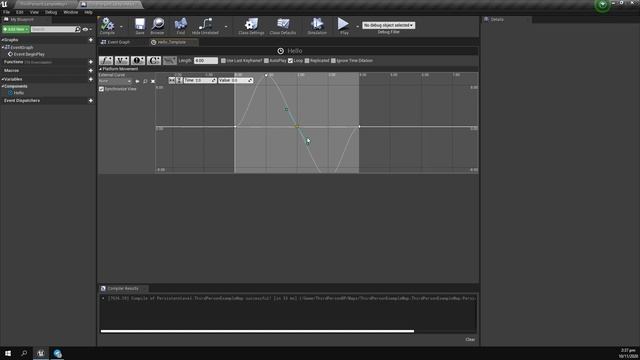640x360 pixels.
Task: Select the Compiler Results tab
Action: click(123, 289)
